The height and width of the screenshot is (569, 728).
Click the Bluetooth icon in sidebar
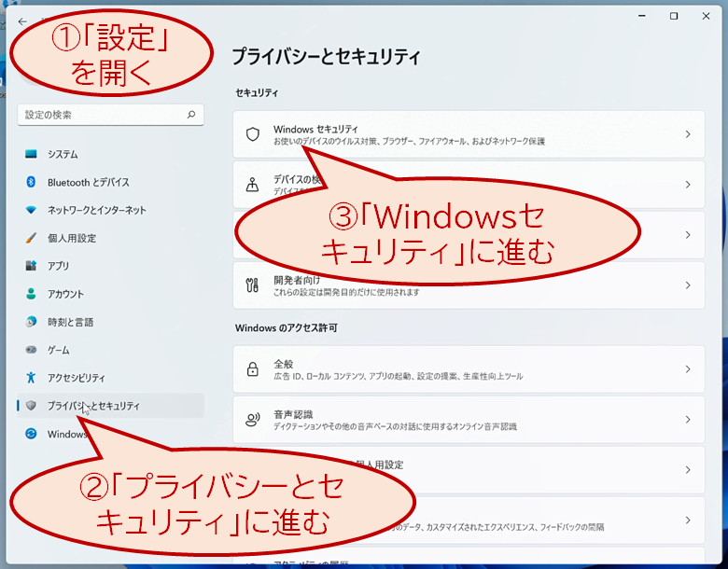[31, 182]
